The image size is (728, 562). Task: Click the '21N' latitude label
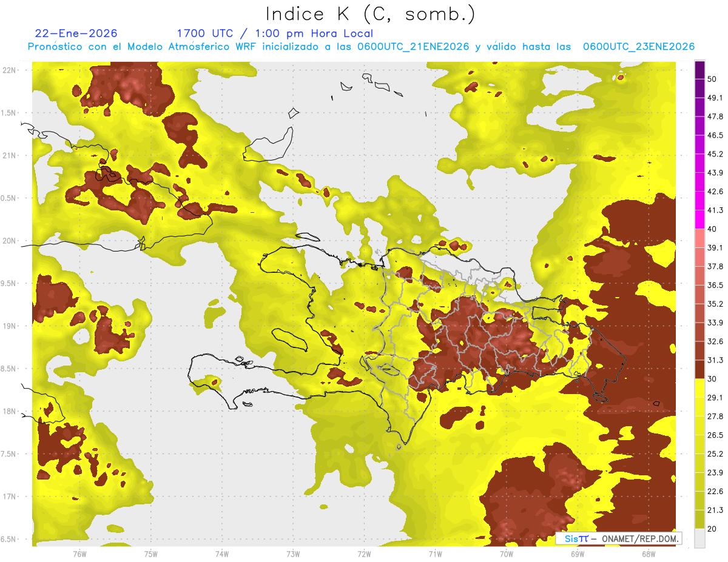(x=10, y=156)
